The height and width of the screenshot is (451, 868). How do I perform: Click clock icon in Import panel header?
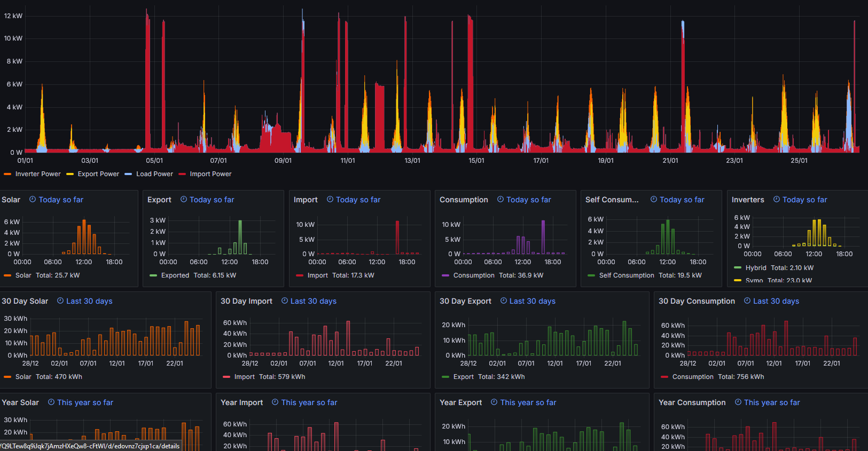pos(330,199)
